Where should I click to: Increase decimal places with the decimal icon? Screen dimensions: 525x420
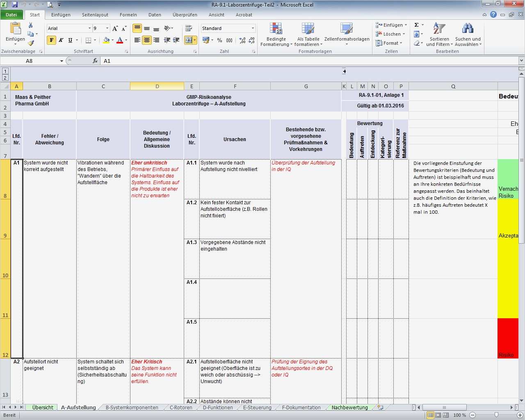[241, 41]
